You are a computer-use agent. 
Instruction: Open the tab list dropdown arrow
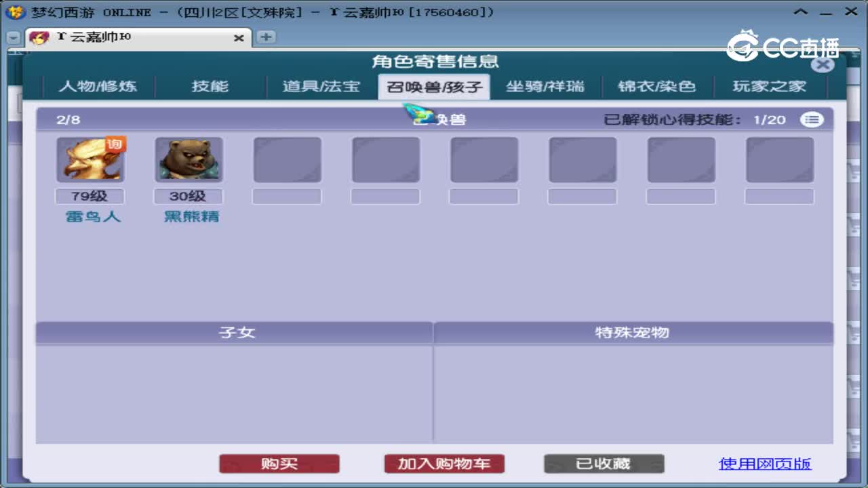[x=13, y=39]
